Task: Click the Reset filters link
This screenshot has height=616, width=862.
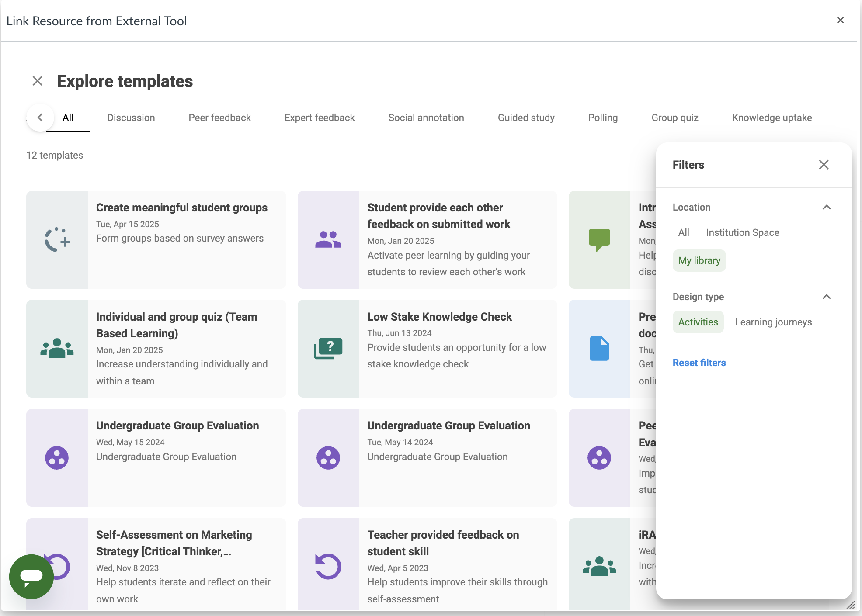Action: point(699,363)
